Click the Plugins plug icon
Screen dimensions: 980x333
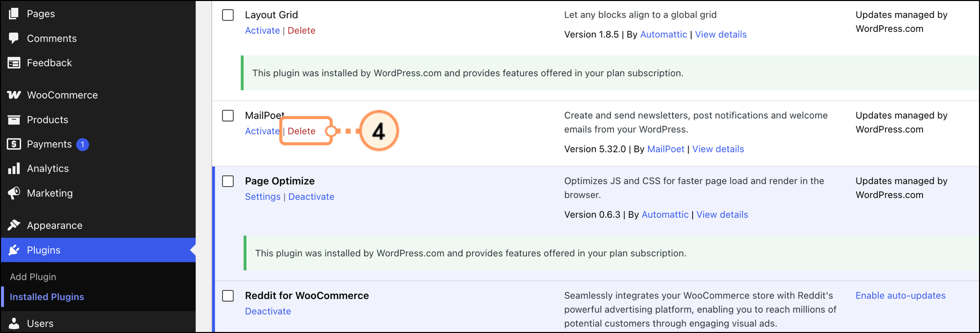14,250
